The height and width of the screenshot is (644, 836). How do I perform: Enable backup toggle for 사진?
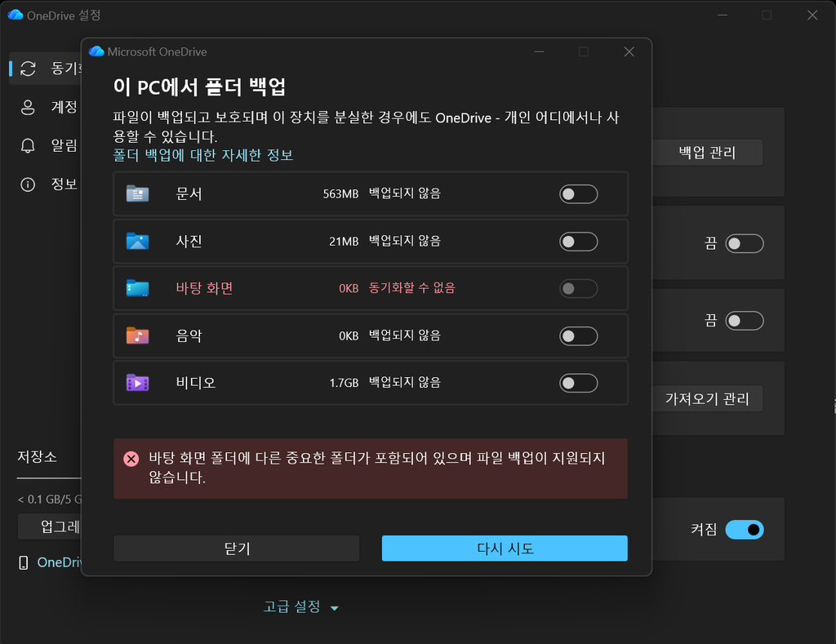[579, 242]
